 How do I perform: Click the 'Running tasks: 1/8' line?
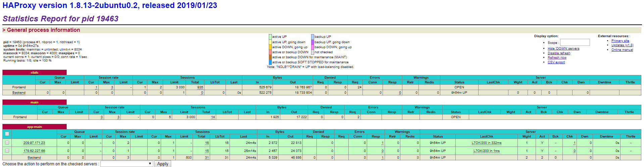(x=28, y=61)
